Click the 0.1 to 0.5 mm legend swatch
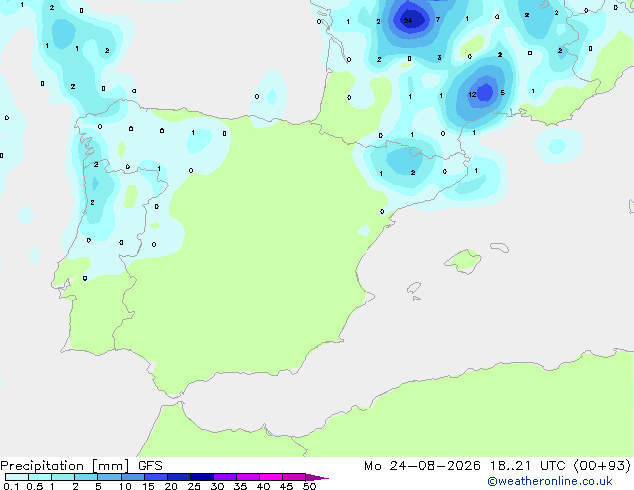 tap(17, 477)
